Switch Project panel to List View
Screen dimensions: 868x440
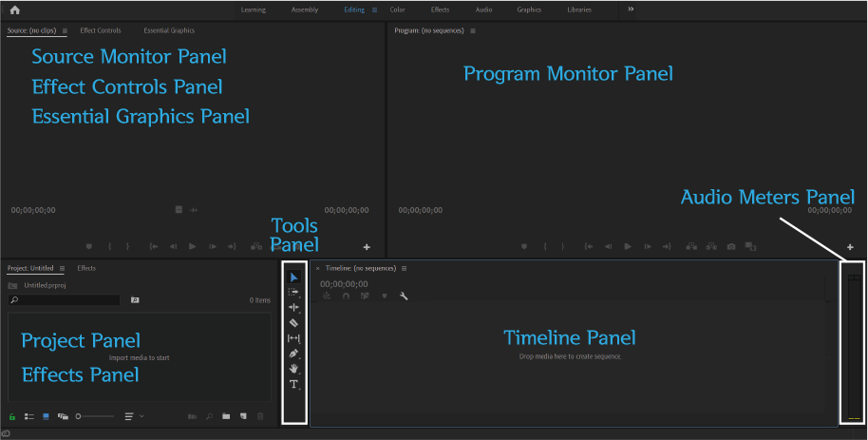29,416
